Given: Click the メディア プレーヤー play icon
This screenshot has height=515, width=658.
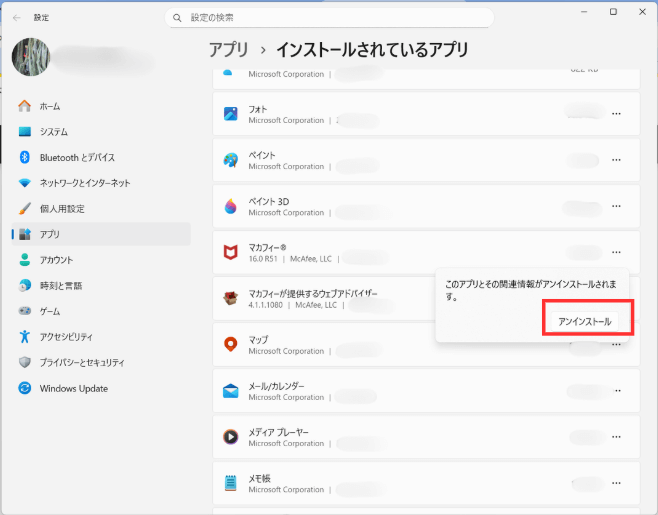Looking at the screenshot, I should [230, 437].
